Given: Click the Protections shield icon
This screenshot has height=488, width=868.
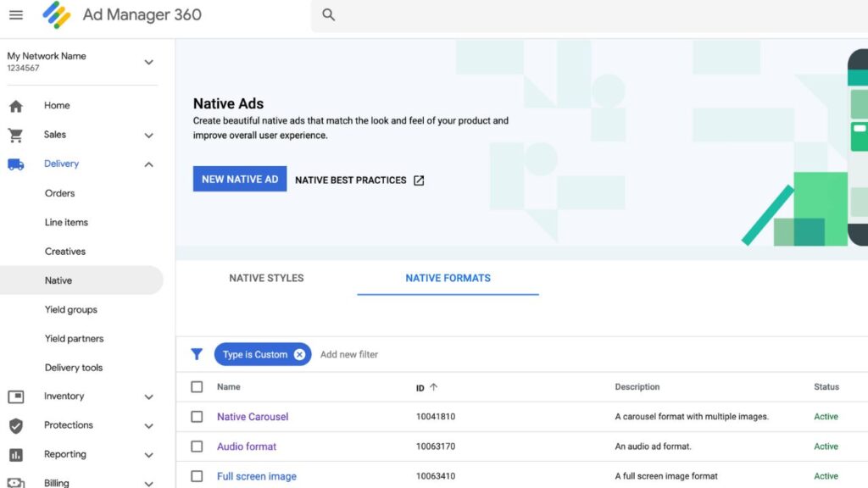Looking at the screenshot, I should click(15, 425).
